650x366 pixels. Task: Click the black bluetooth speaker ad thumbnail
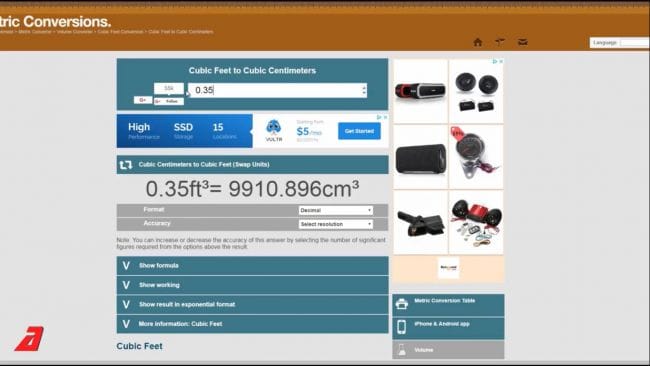coord(420,157)
